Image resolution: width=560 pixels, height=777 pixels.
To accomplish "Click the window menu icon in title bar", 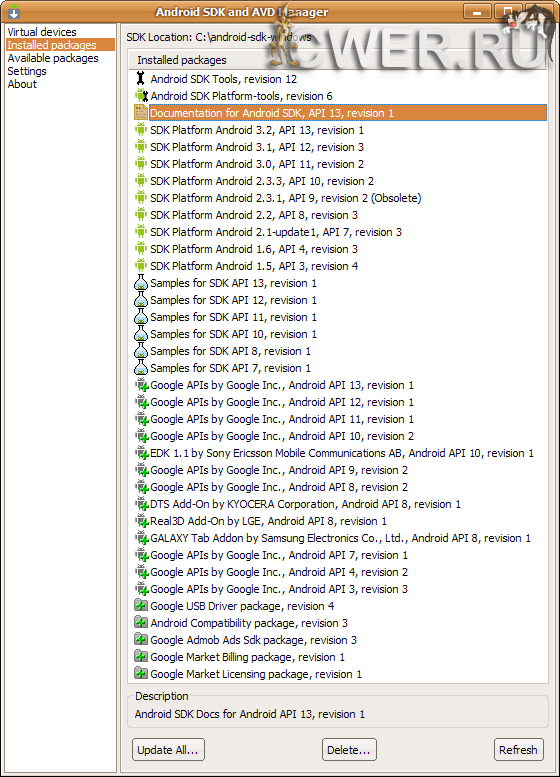I will [x=13, y=11].
